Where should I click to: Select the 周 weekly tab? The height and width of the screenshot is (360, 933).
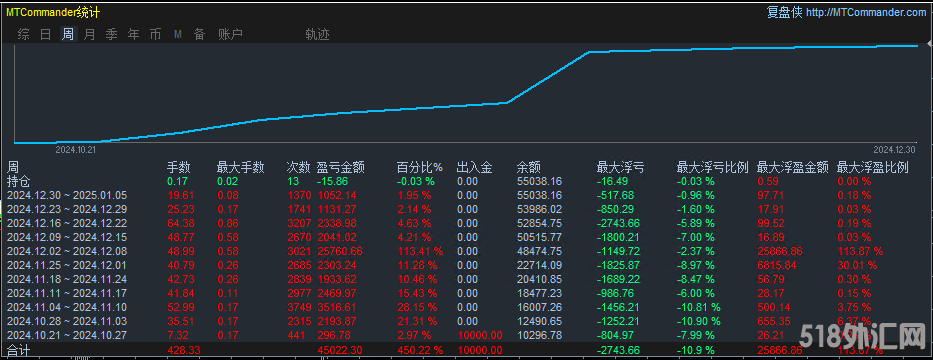point(68,35)
